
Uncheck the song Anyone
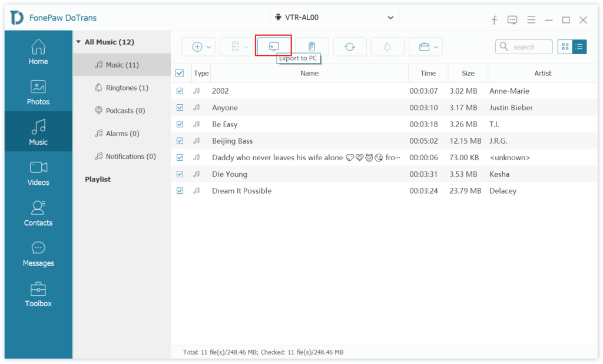click(180, 107)
